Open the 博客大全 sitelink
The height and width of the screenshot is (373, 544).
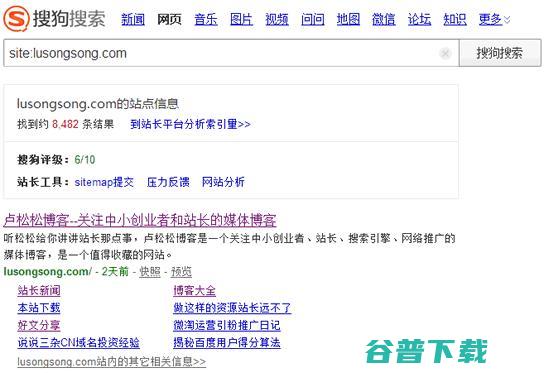(x=195, y=290)
